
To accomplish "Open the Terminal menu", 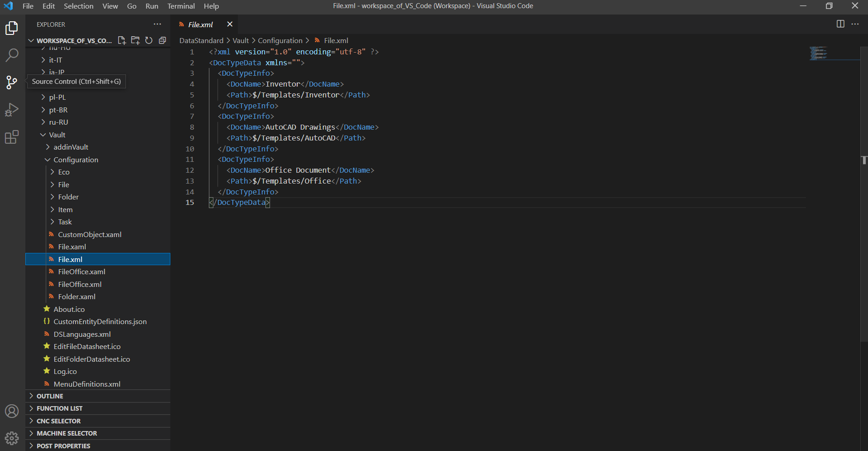I will click(x=181, y=6).
